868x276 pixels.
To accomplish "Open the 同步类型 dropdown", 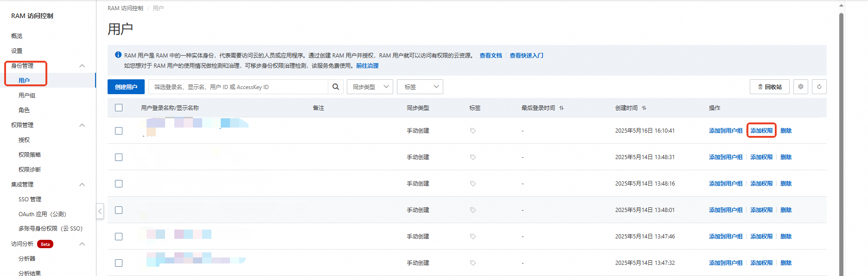I will click(370, 87).
